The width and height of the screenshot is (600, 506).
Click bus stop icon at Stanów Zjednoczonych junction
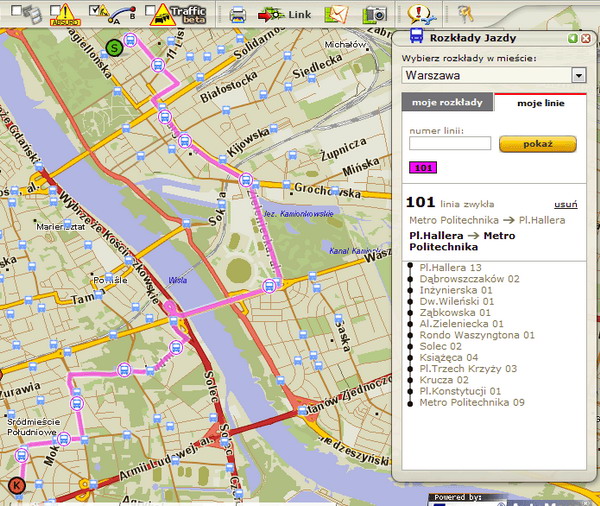302,411
